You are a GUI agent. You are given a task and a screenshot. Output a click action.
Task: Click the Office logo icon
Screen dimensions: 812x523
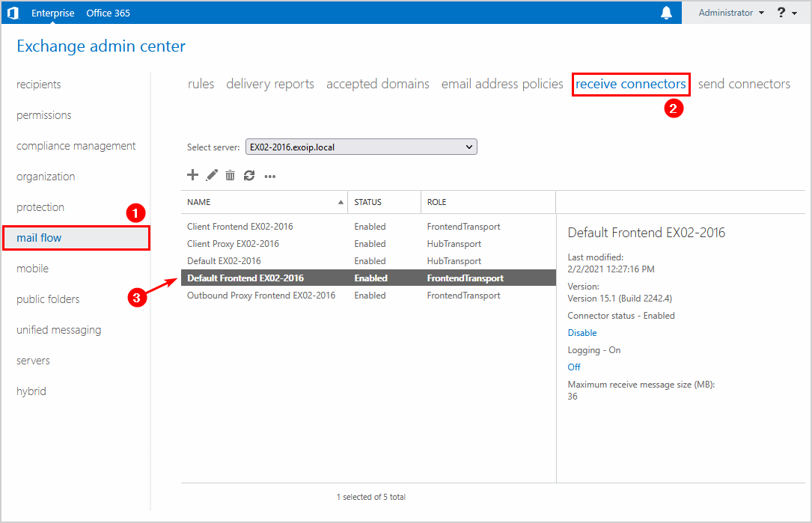coord(13,13)
